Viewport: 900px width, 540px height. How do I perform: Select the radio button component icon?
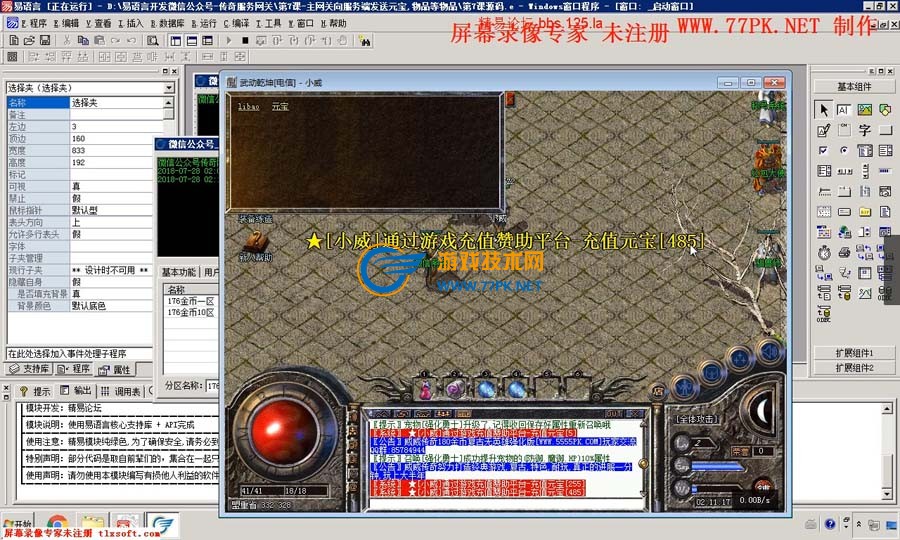[844, 150]
